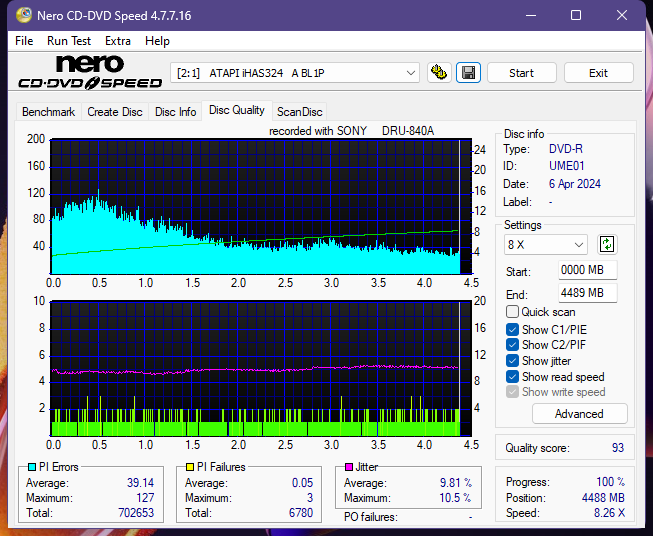Click the disc type value DVD-R
The height and width of the screenshot is (536, 653).
click(x=566, y=149)
